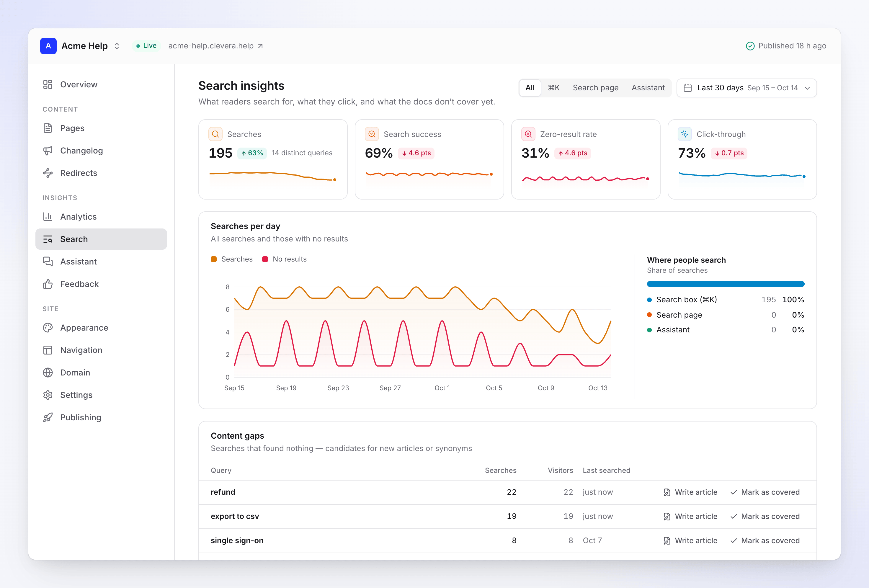
Task: Click the Pages document icon
Action: [x=48, y=128]
